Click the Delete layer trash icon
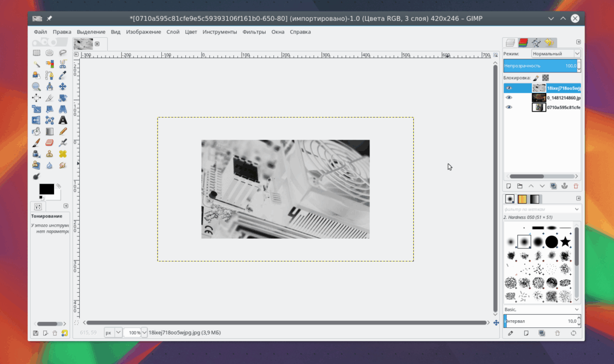The width and height of the screenshot is (614, 364). [576, 186]
